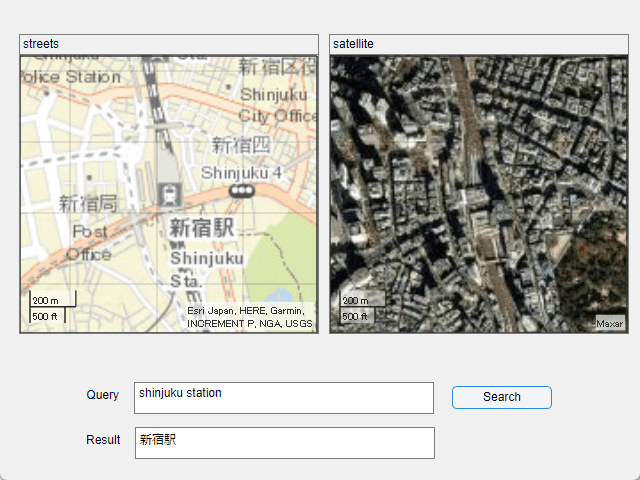Click the Search button
The image size is (640, 480).
click(502, 397)
